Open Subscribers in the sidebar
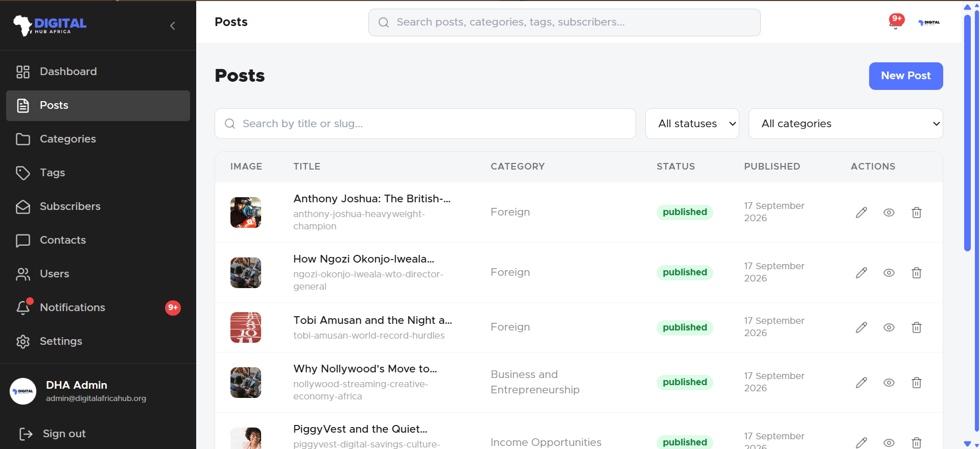980x449 pixels. (98, 207)
